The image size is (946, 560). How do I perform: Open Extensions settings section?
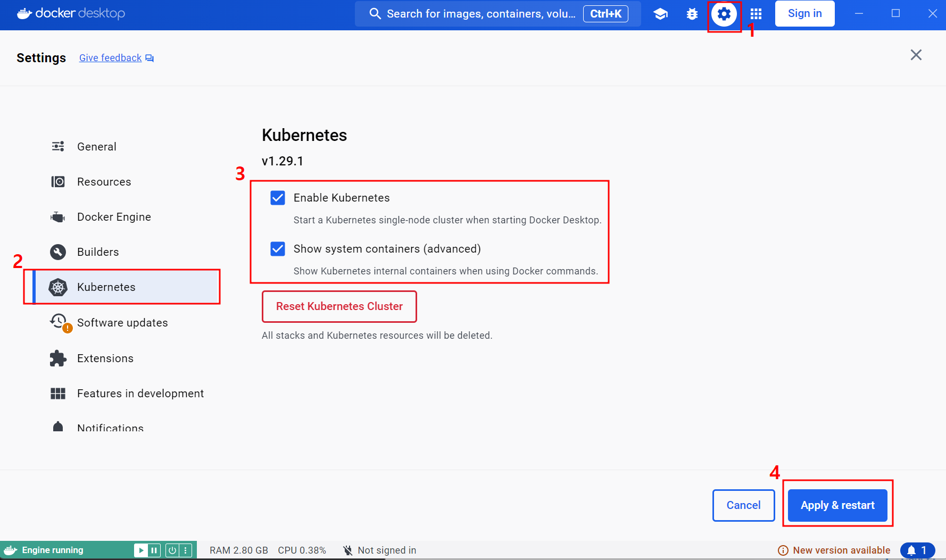point(126,358)
